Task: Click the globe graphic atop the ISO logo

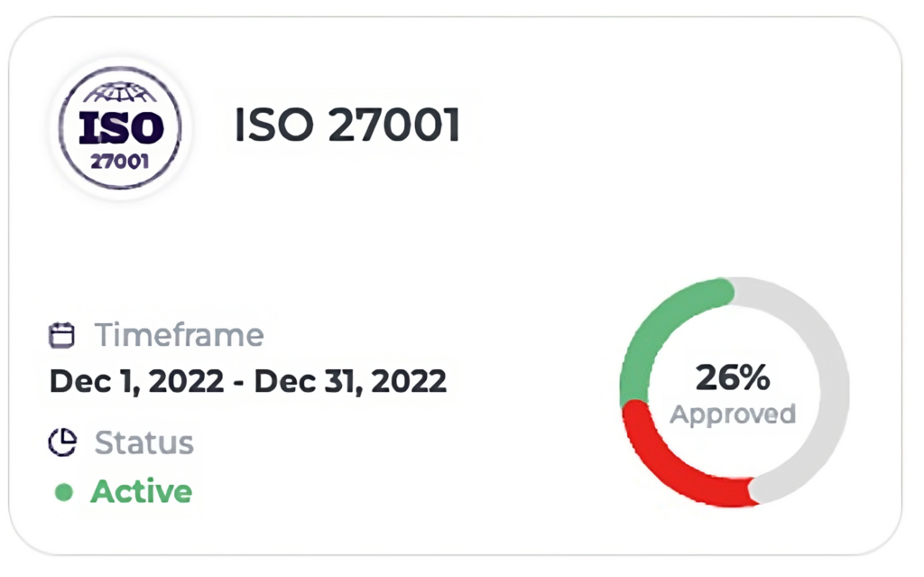Action: (120, 93)
